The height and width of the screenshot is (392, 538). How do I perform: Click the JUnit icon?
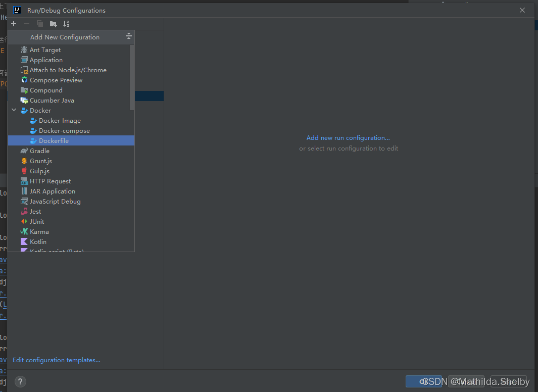pos(24,222)
